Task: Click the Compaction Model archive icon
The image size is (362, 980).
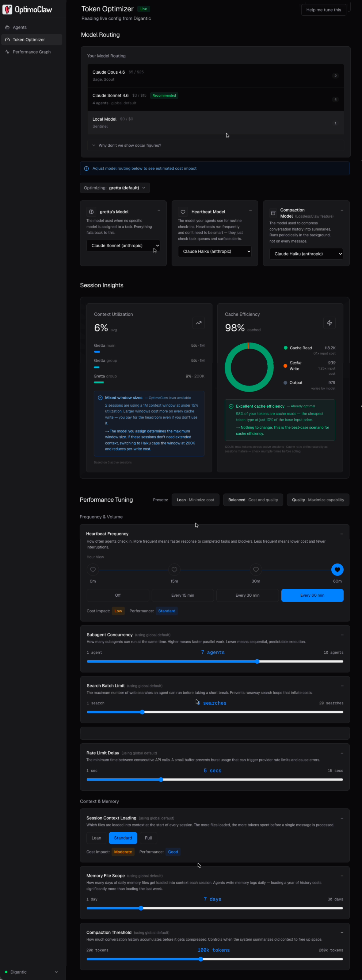Action: (x=273, y=213)
